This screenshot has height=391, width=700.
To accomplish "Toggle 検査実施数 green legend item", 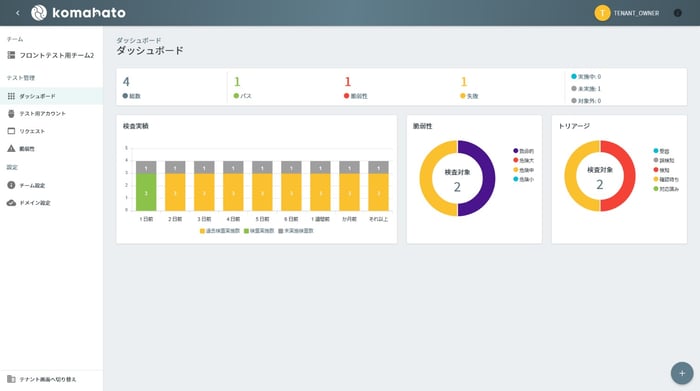I will pos(259,231).
